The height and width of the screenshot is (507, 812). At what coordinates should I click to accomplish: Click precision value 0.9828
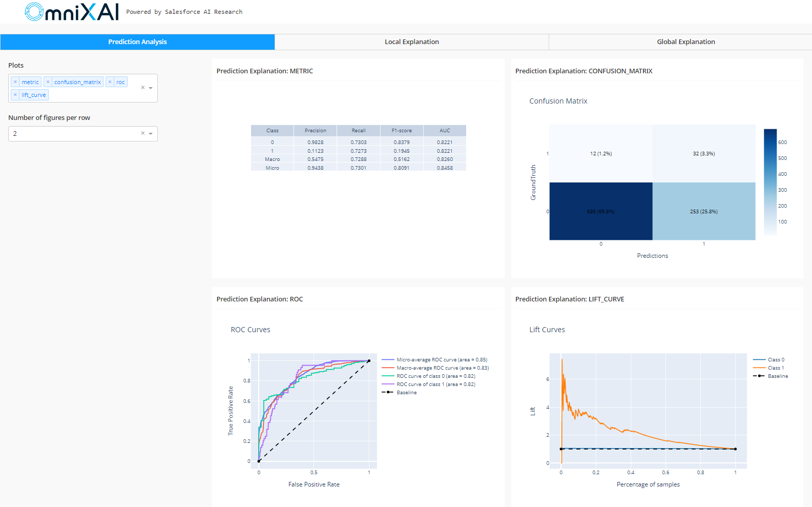pyautogui.click(x=316, y=143)
